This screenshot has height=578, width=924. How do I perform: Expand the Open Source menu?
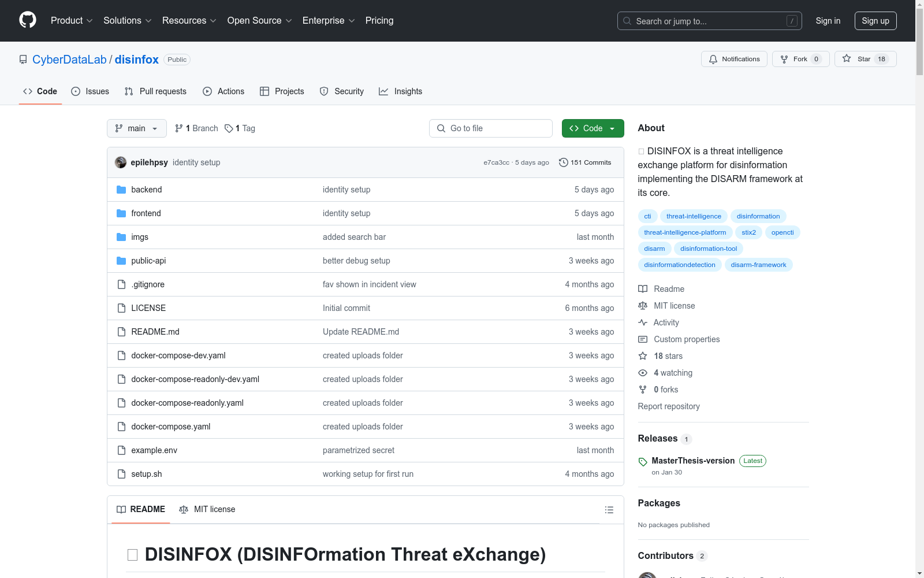260,21
